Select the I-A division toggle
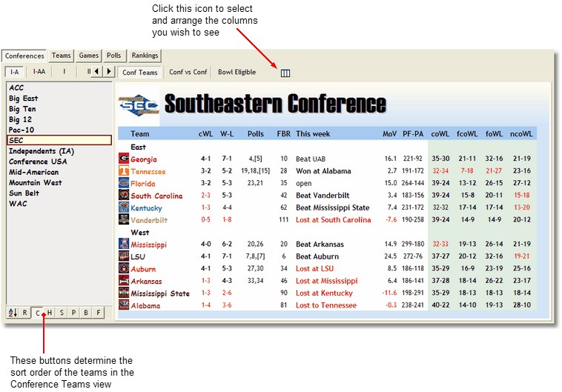This screenshot has height=392, width=562. [x=14, y=72]
